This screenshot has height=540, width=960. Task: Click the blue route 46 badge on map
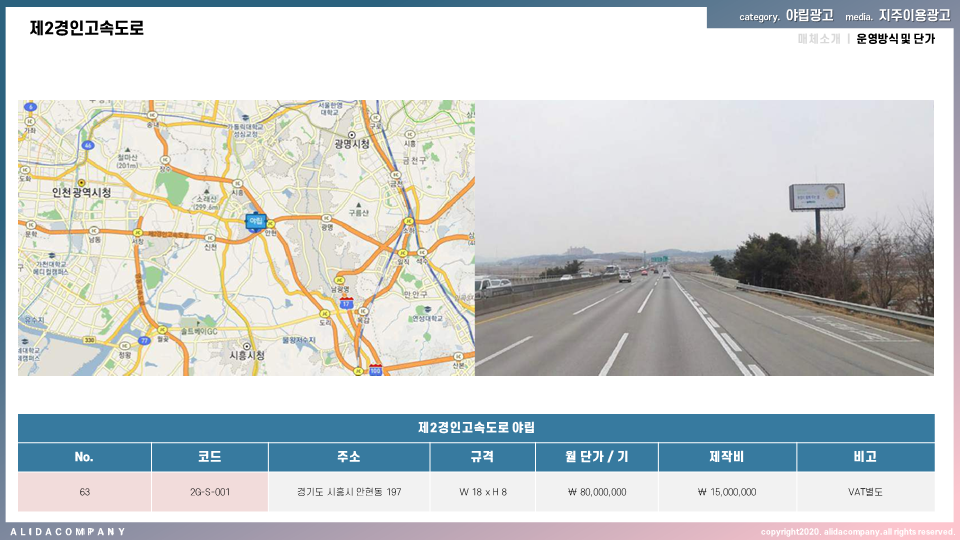click(88, 146)
